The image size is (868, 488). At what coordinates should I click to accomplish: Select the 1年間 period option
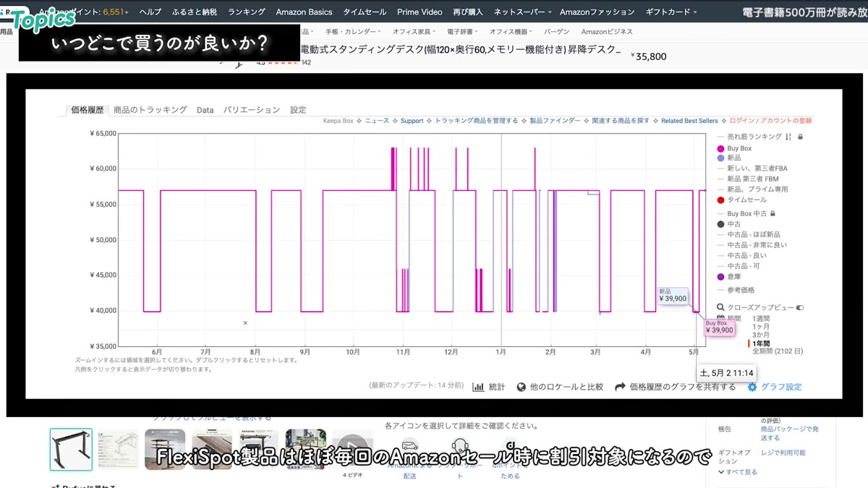(x=761, y=343)
